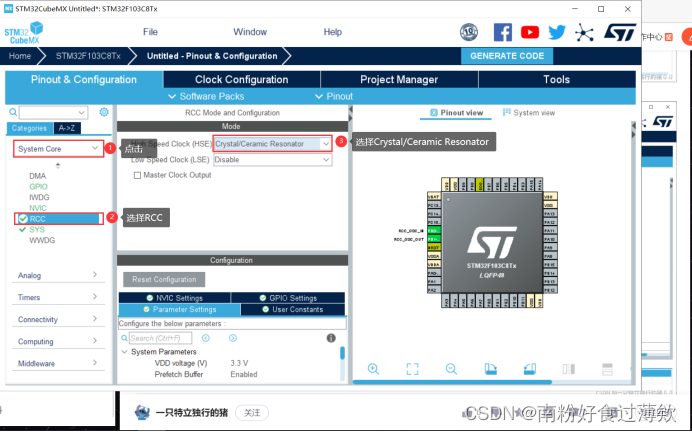Expand the Software Packs menu

click(x=206, y=97)
